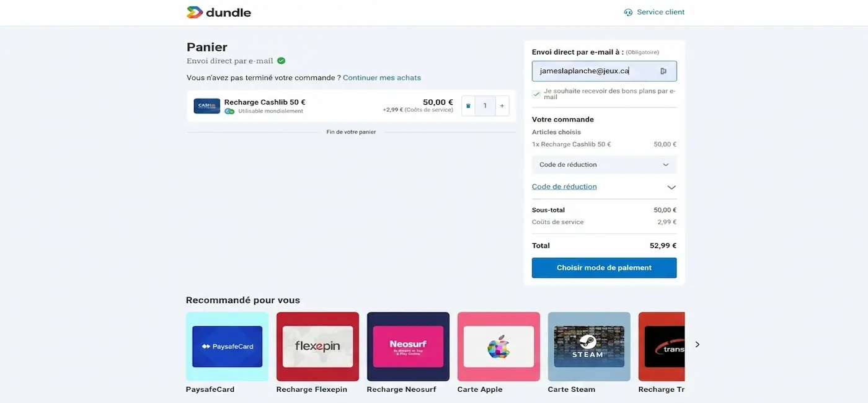This screenshot has height=403, width=868.
Task: Increase quantity with the plus button
Action: (x=502, y=106)
